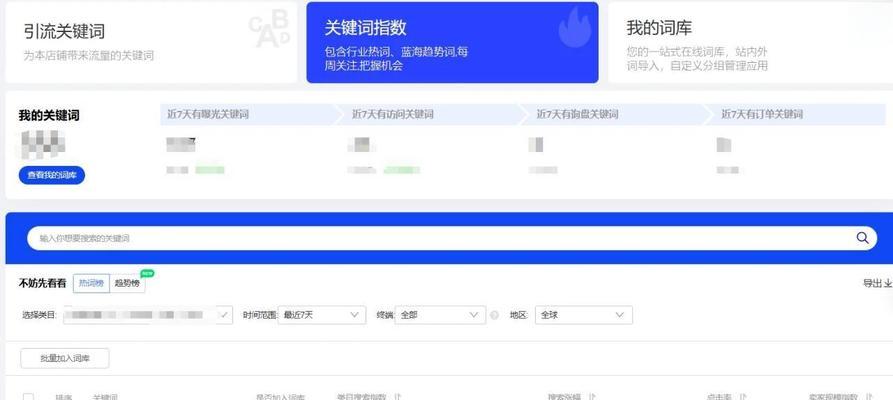Switch to the 关键词指数 card
Viewport: 893px width, 400px height.
[452, 42]
